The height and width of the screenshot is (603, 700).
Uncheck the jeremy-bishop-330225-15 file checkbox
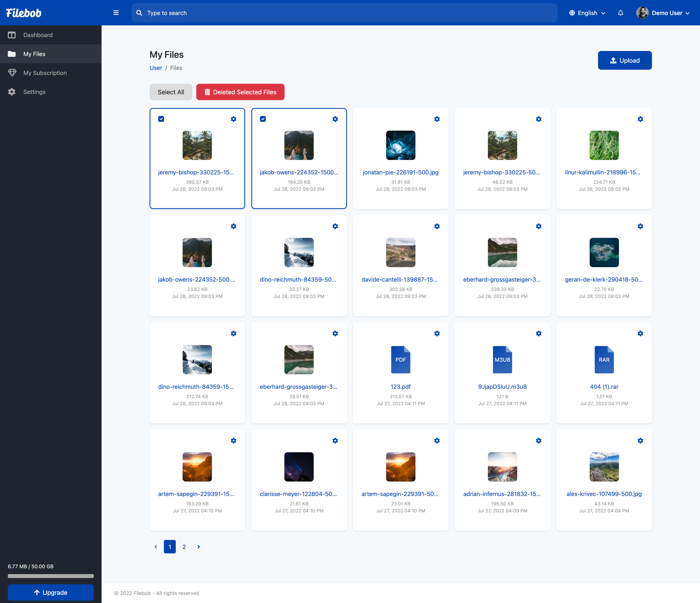tap(161, 119)
